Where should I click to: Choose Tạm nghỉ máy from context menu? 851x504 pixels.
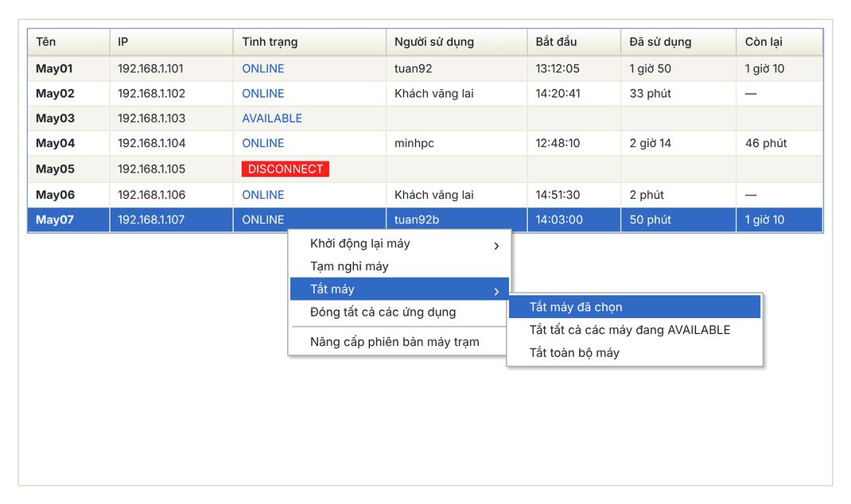pos(399,266)
